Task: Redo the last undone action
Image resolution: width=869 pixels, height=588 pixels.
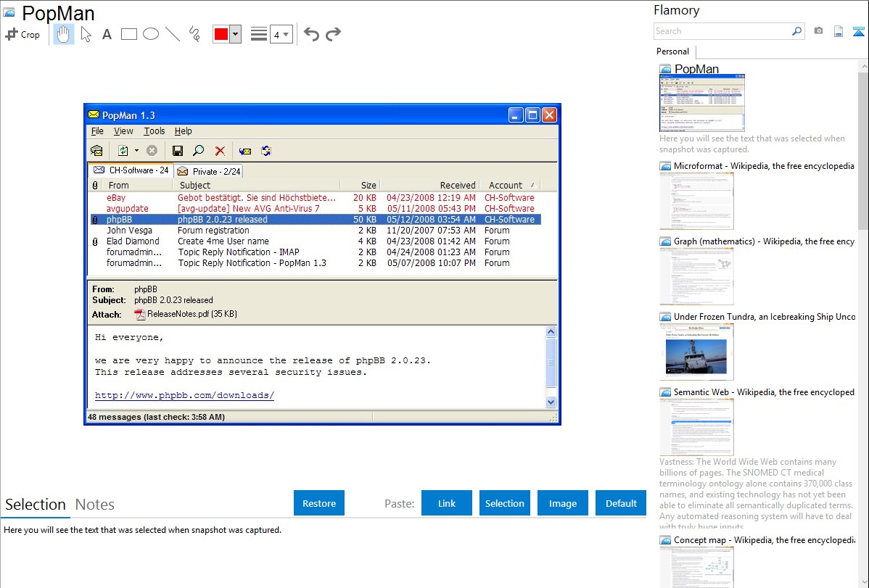Action: (x=333, y=34)
